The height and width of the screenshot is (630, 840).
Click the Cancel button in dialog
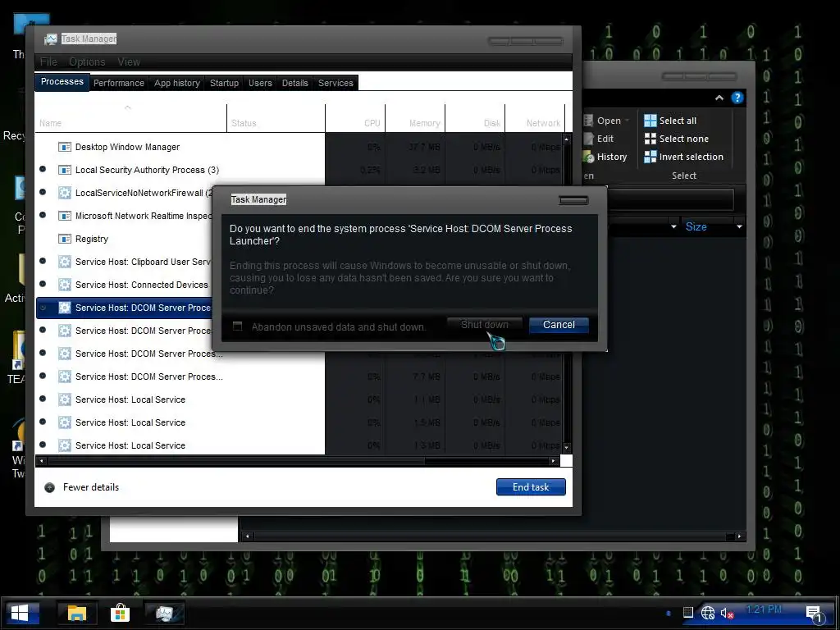pos(559,325)
